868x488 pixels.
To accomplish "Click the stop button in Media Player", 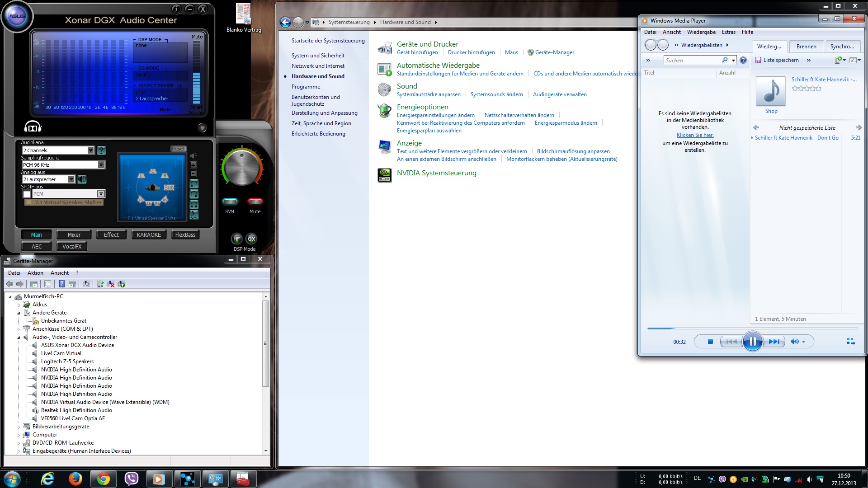I will (710, 342).
